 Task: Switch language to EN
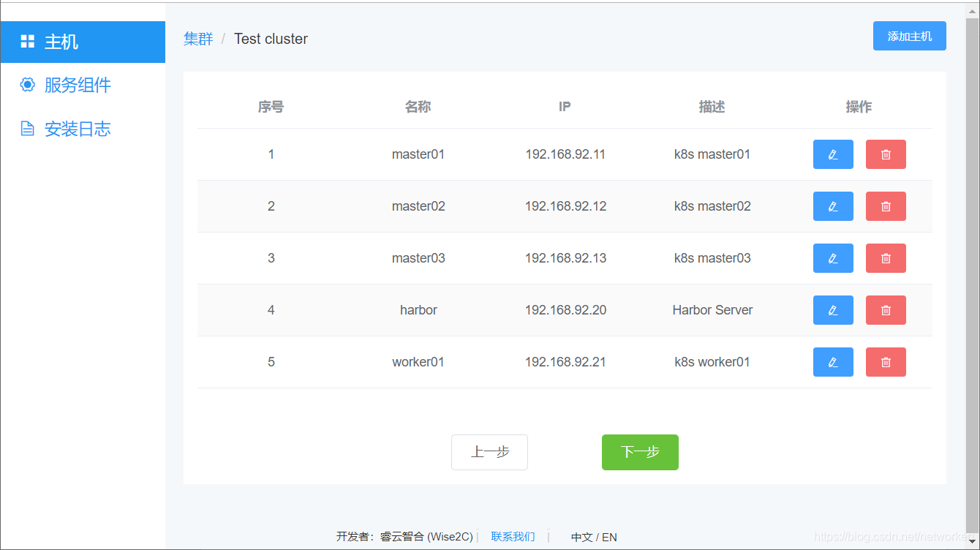[609, 537]
